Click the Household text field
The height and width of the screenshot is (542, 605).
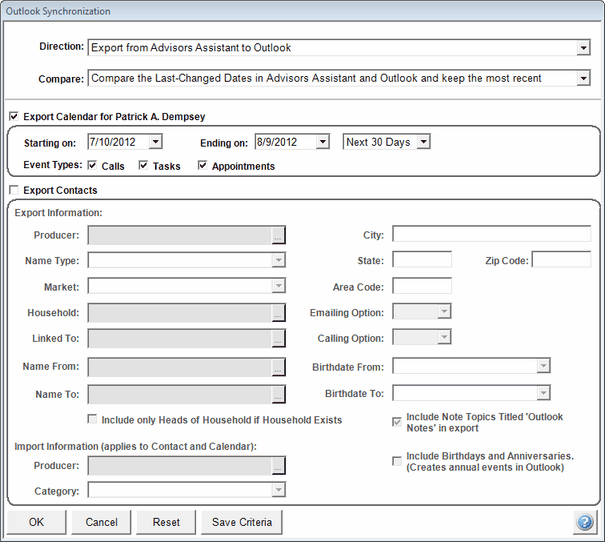pos(180,313)
